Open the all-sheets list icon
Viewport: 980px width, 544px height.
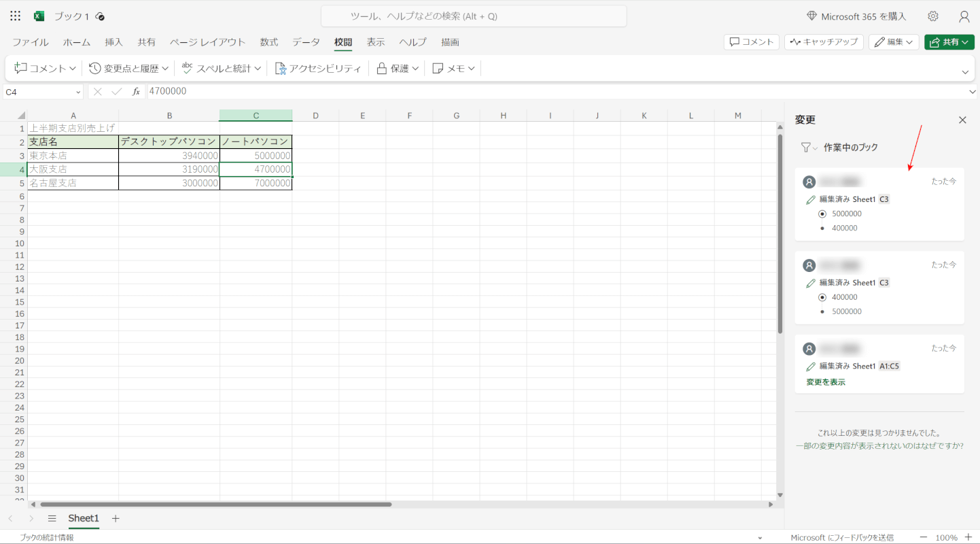(52, 518)
